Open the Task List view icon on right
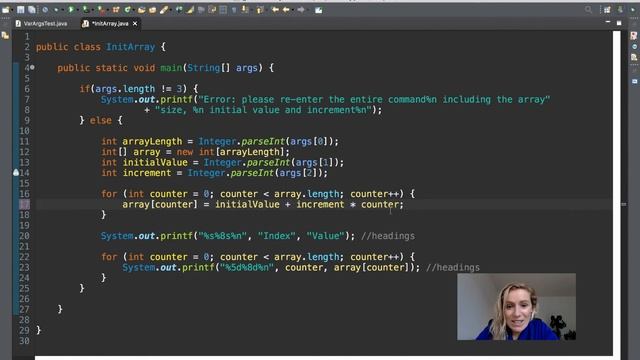The height and width of the screenshot is (360, 640). click(634, 36)
